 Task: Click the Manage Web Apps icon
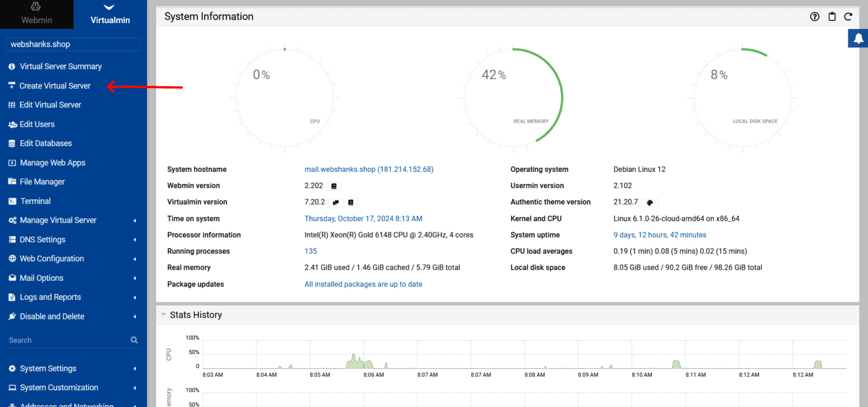pyautogui.click(x=12, y=162)
